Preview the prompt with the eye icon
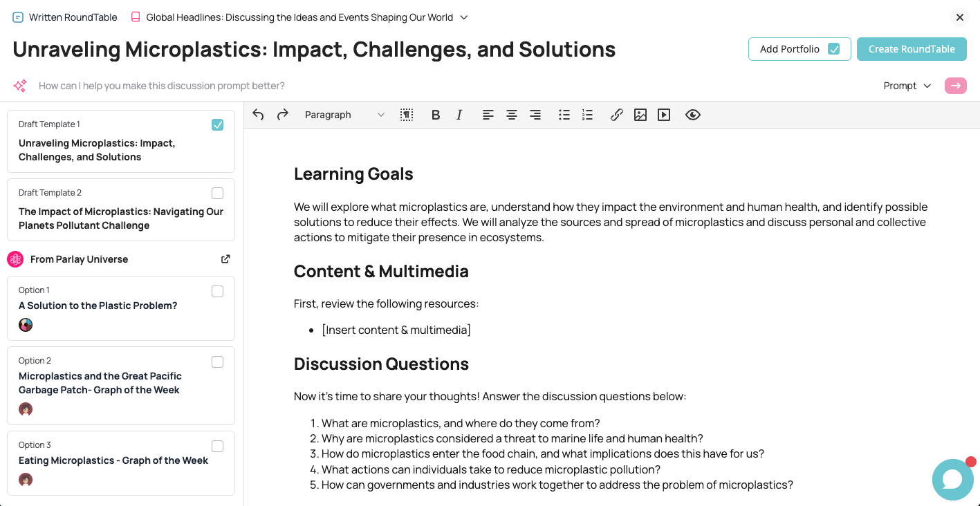This screenshot has height=506, width=980. click(693, 115)
